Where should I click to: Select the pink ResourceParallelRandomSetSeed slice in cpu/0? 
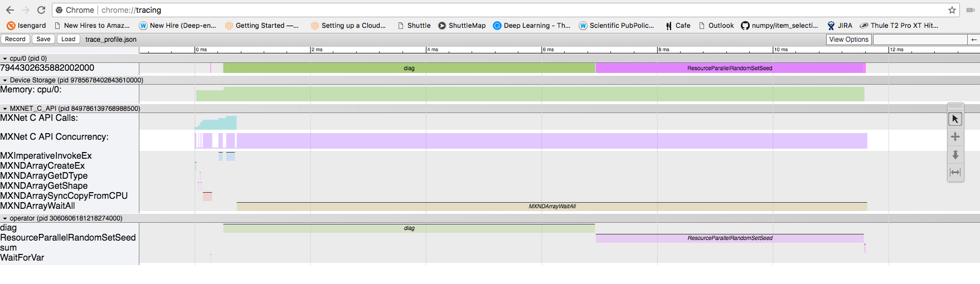729,68
